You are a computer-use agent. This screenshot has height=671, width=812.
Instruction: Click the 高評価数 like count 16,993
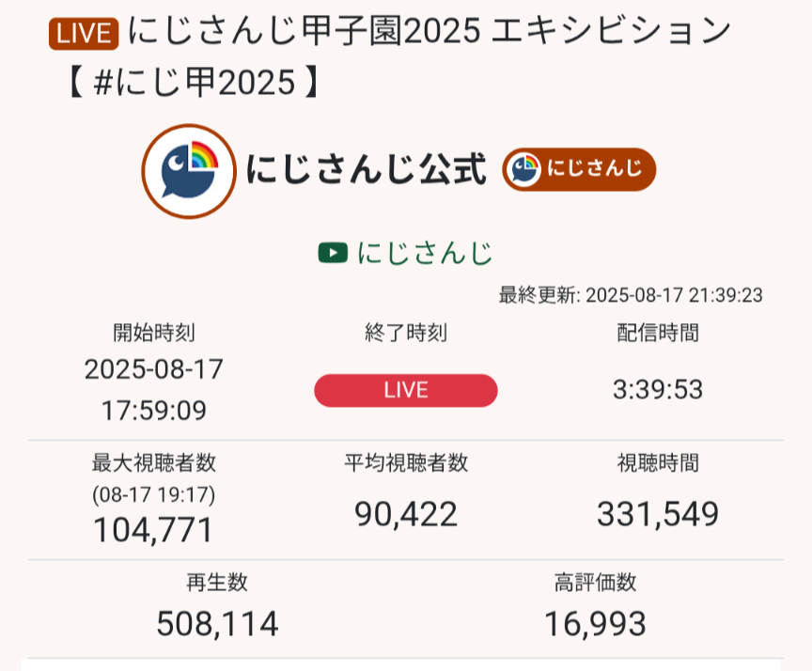tap(595, 623)
